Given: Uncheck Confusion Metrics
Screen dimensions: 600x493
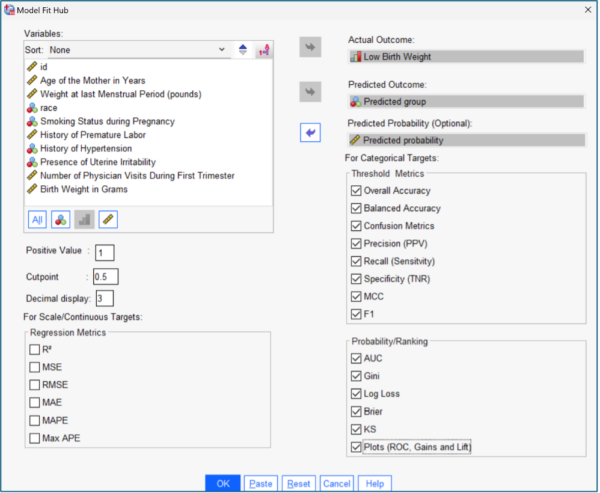Looking at the screenshot, I should (356, 226).
